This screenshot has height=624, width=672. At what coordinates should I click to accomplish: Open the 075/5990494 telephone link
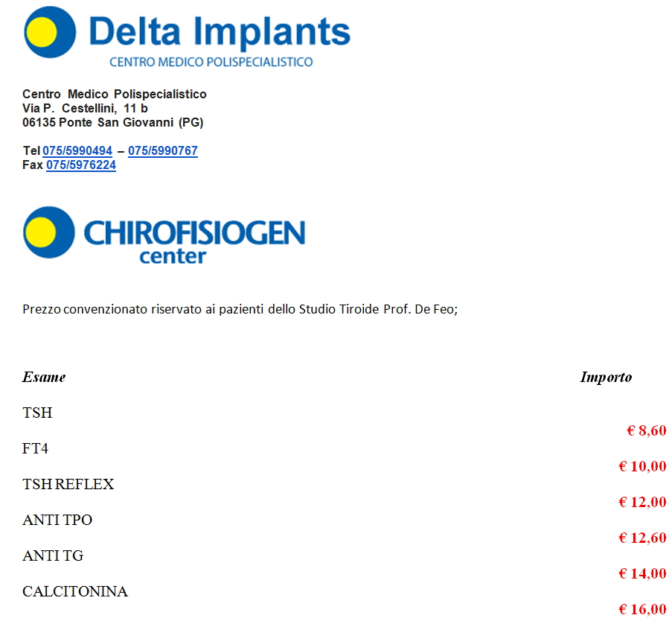pos(77,151)
